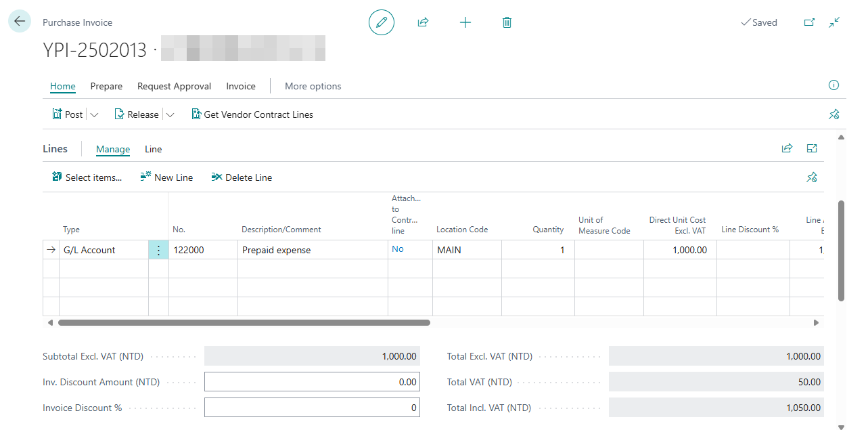Expand the Lines section to full view

[812, 148]
